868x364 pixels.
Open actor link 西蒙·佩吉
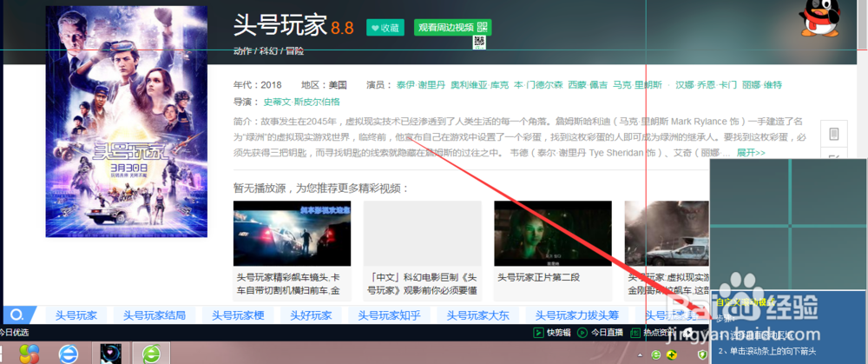(x=588, y=85)
